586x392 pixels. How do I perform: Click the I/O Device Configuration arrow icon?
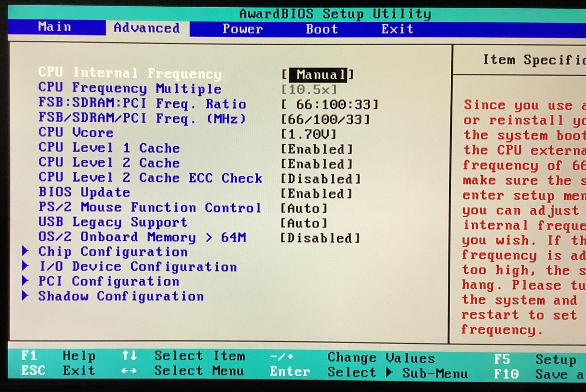tap(25, 266)
